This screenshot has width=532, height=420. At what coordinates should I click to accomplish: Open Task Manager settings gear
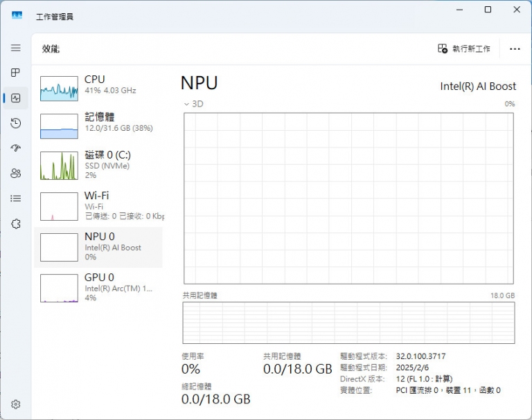point(16,404)
